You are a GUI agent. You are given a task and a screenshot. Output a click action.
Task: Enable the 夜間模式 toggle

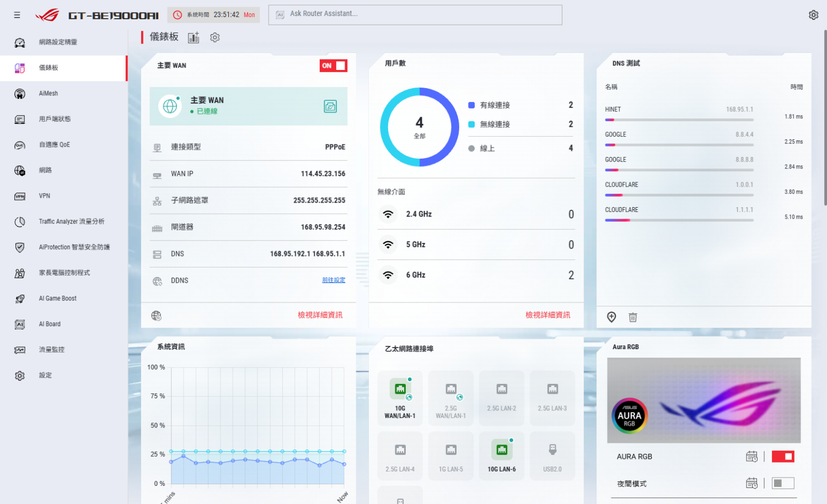(783, 483)
